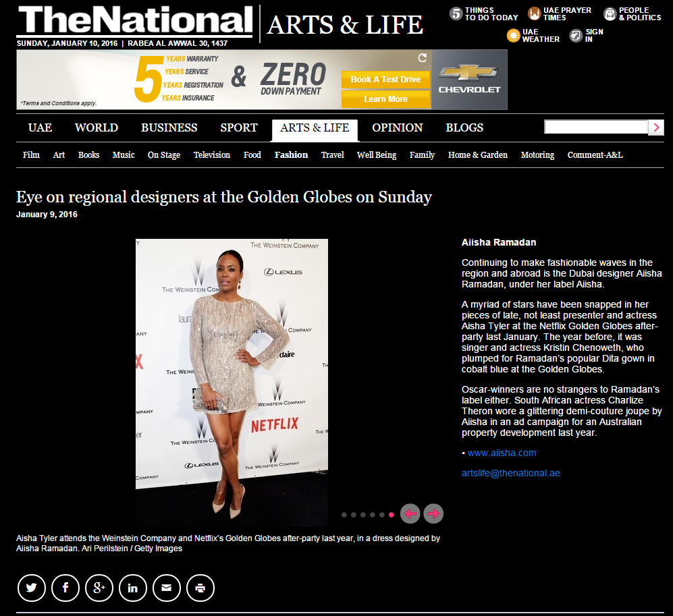The width and height of the screenshot is (673, 616).
Task: Click inside the search text field
Action: 595,128
